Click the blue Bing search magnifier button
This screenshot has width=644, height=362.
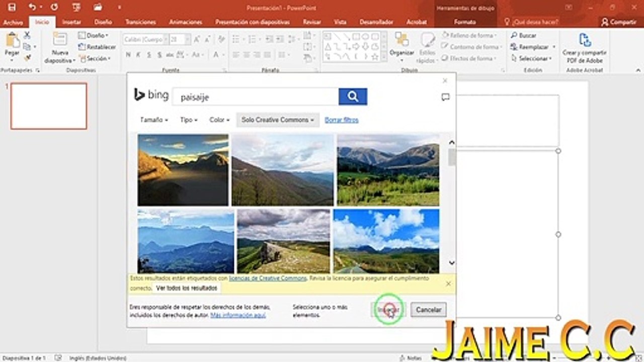(353, 97)
